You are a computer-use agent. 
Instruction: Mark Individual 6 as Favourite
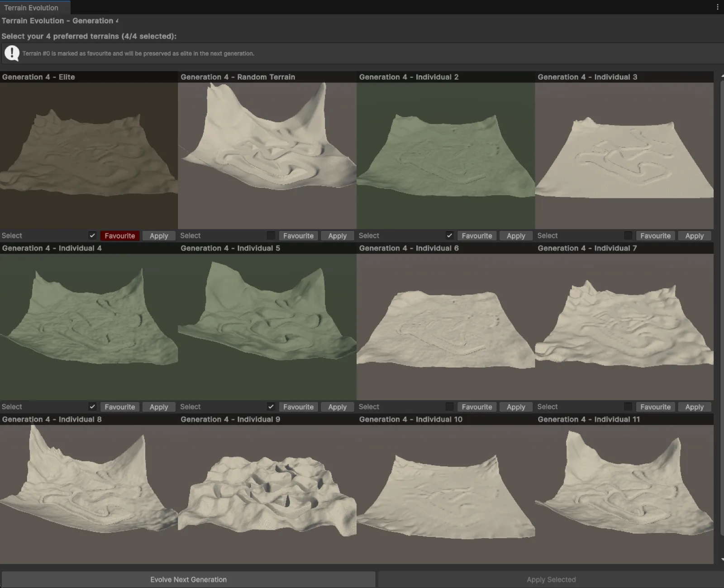477,407
